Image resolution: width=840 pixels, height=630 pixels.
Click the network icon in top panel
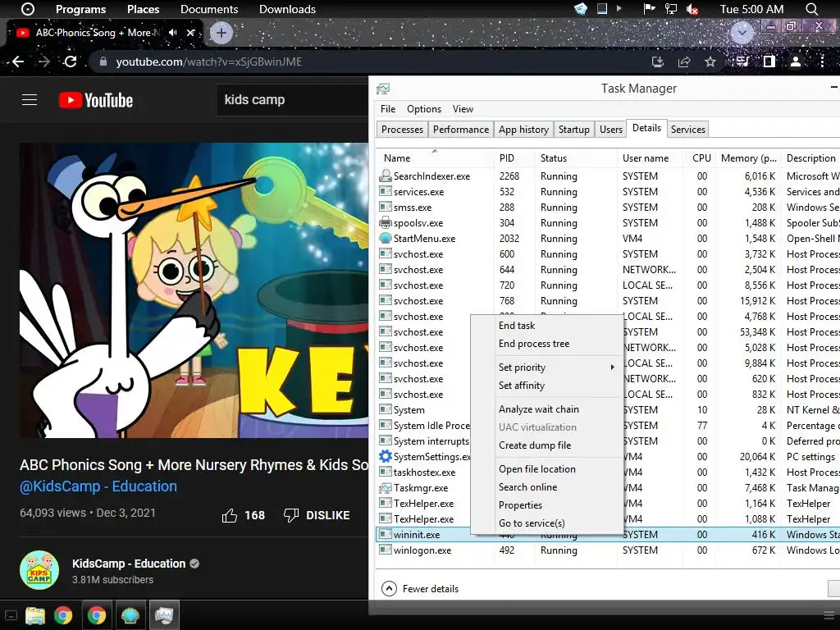point(671,9)
